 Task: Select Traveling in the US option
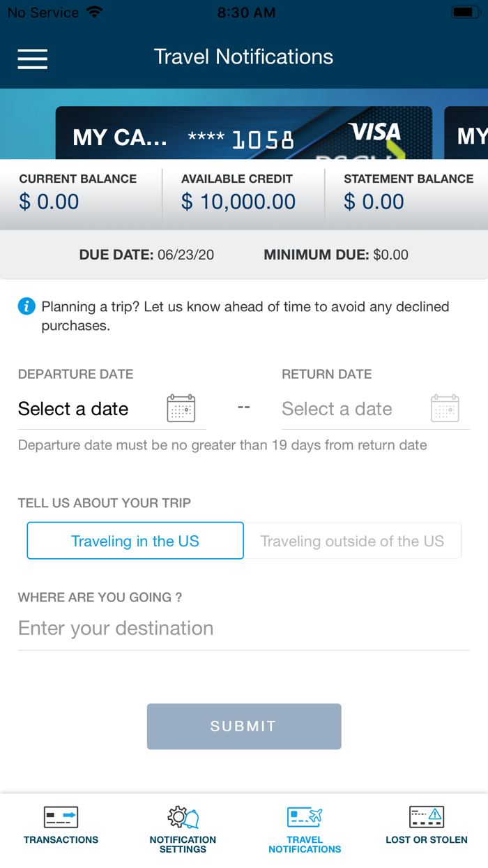click(135, 541)
